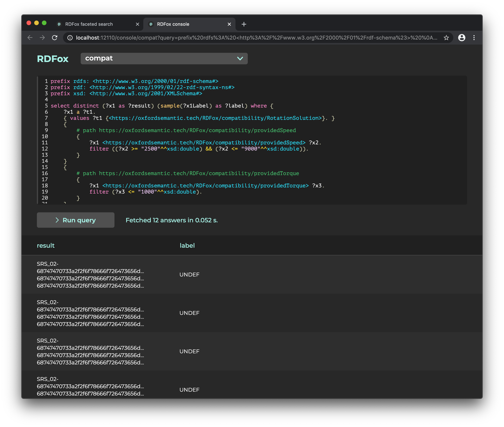The height and width of the screenshot is (427, 504).
Task: Open a new browser tab
Action: point(244,24)
